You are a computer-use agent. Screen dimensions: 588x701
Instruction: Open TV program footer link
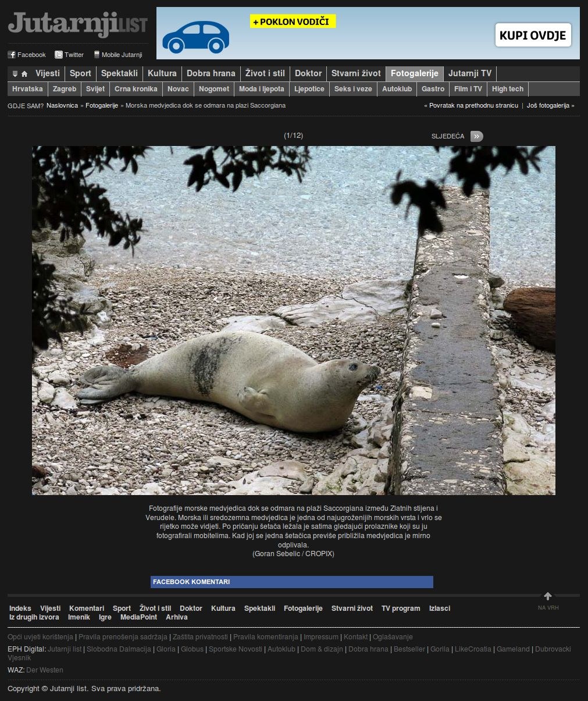(401, 609)
